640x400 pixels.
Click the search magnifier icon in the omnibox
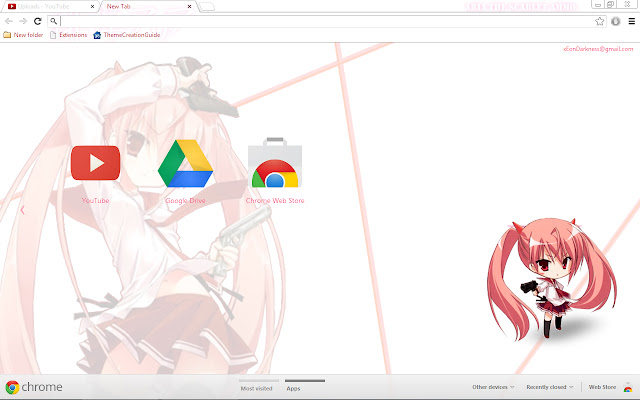53,21
